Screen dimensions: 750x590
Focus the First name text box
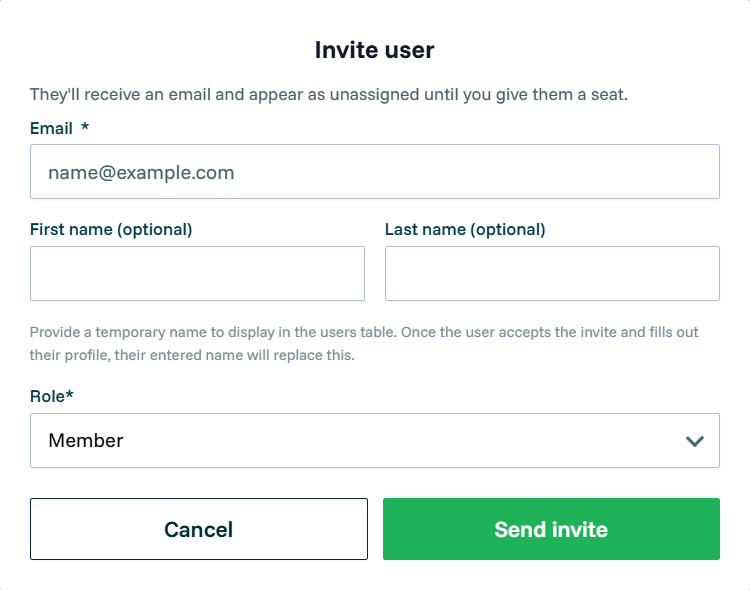(197, 273)
